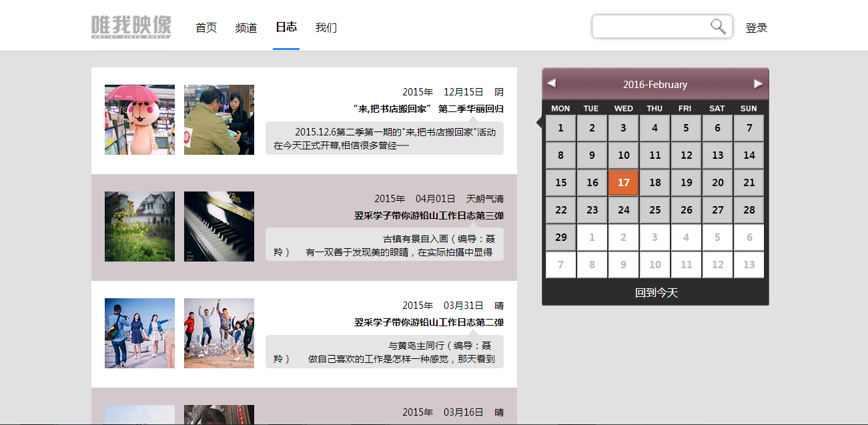Click the 唯我映像 site logo
The width and height of the screenshot is (868, 425).
[131, 27]
